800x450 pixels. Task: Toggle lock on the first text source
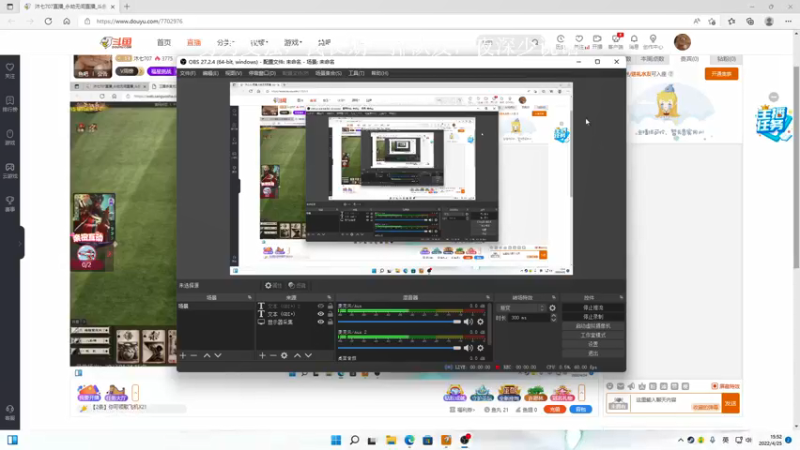click(330, 306)
